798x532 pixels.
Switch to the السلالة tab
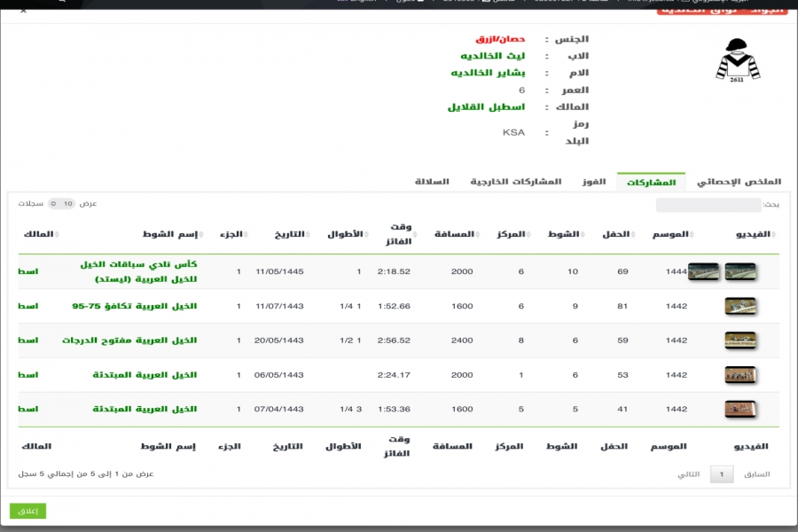coord(433,182)
